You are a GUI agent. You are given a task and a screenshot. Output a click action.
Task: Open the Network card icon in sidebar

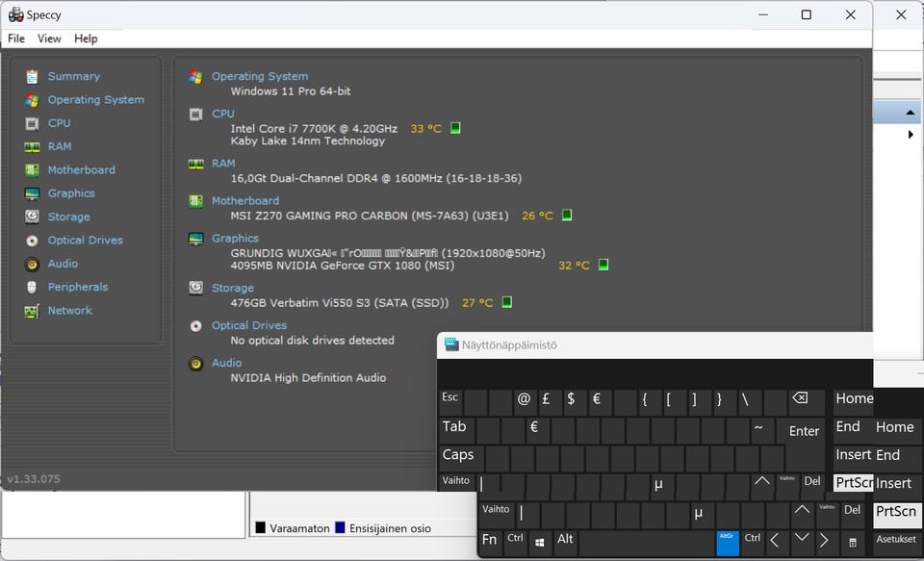[32, 311]
